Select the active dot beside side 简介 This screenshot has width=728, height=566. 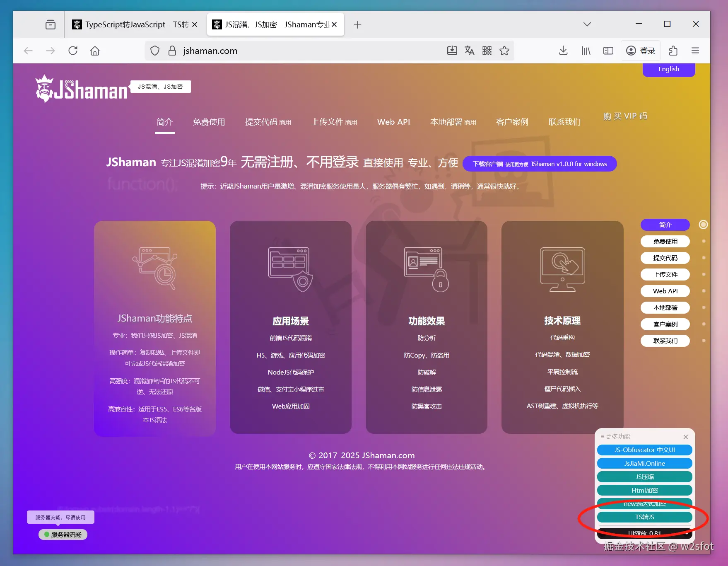(703, 225)
